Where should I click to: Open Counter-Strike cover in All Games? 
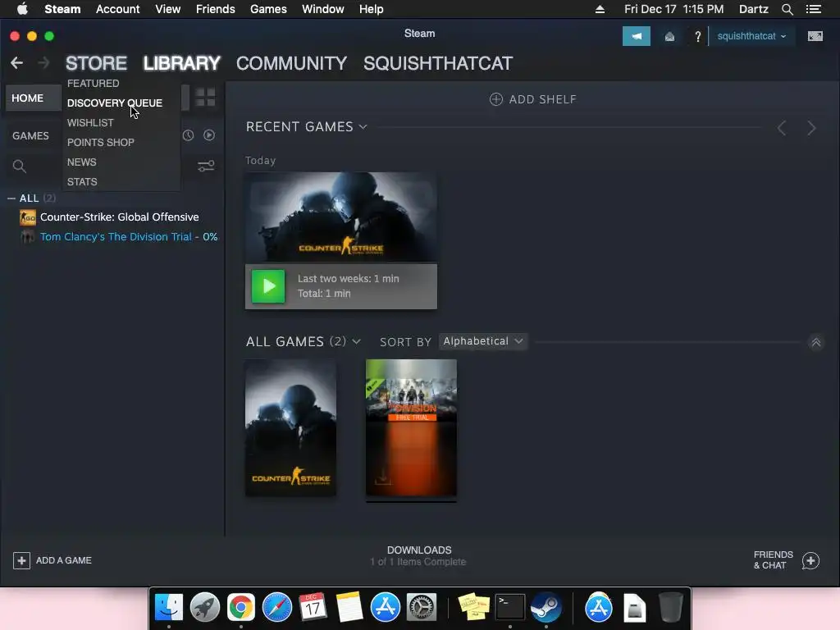tap(291, 428)
